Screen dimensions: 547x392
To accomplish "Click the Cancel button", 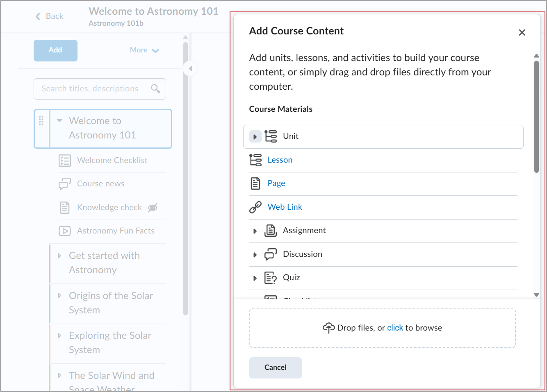I will coord(276,368).
